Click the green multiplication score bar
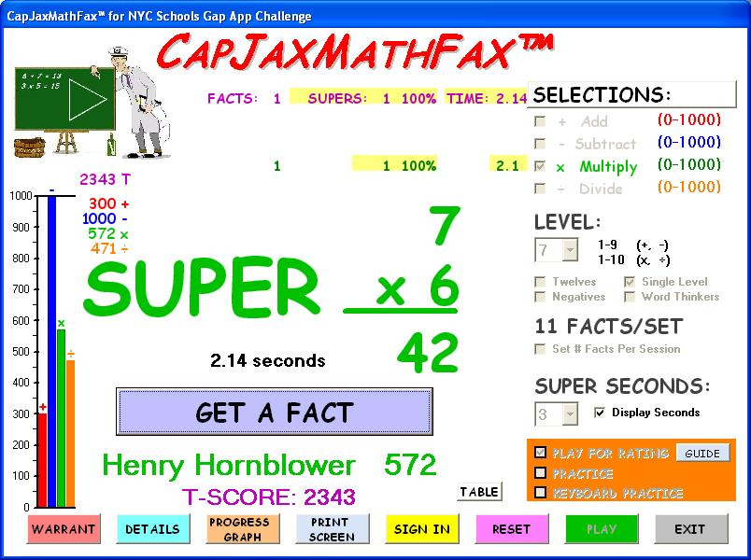The width and height of the screenshot is (751, 560). click(61, 418)
